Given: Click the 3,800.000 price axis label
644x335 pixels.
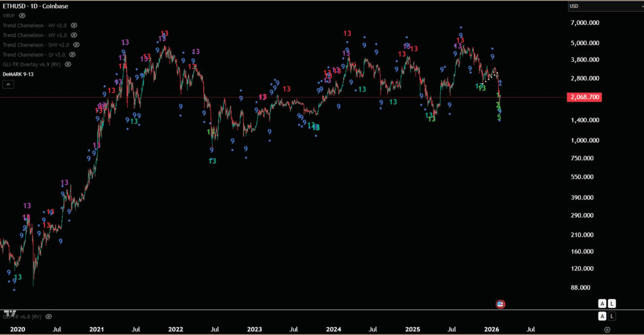Looking at the screenshot, I should tap(585, 60).
